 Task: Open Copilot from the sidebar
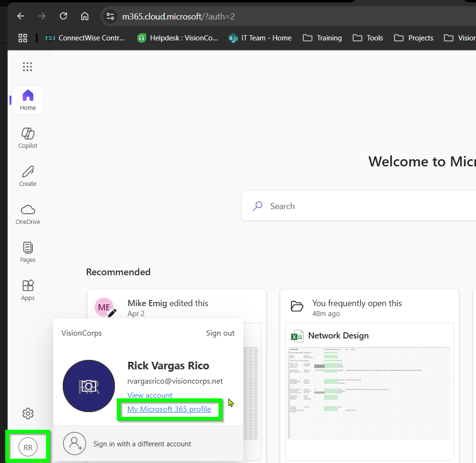click(28, 138)
